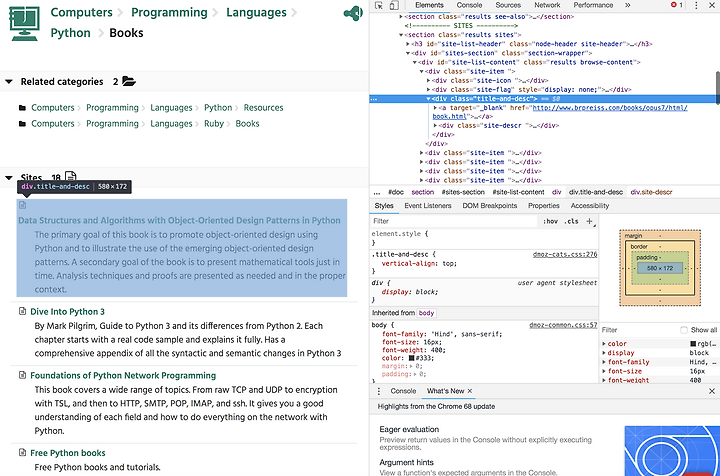Click the broreiss.com href link in DOM

[x=610, y=108]
